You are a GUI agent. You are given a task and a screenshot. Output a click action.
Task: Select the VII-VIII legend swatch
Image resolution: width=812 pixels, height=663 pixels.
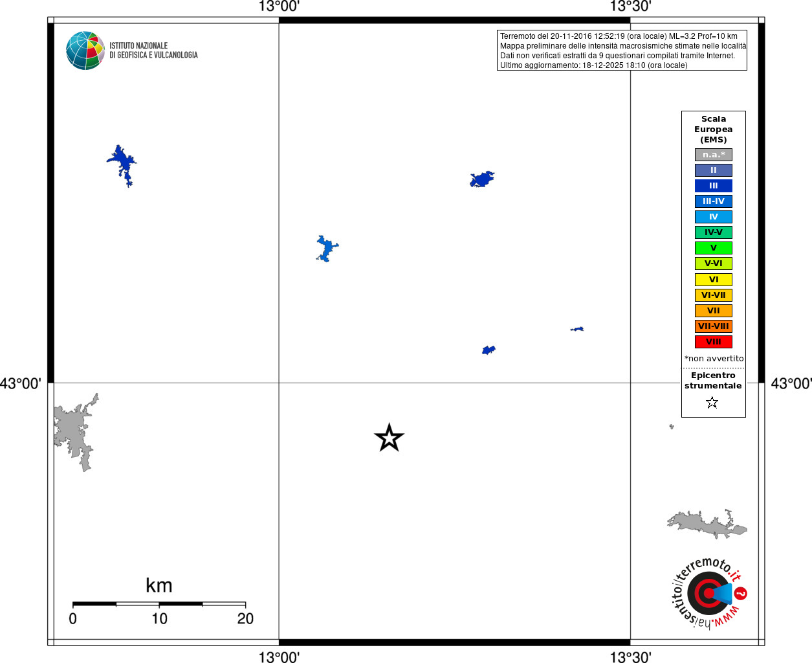click(714, 326)
